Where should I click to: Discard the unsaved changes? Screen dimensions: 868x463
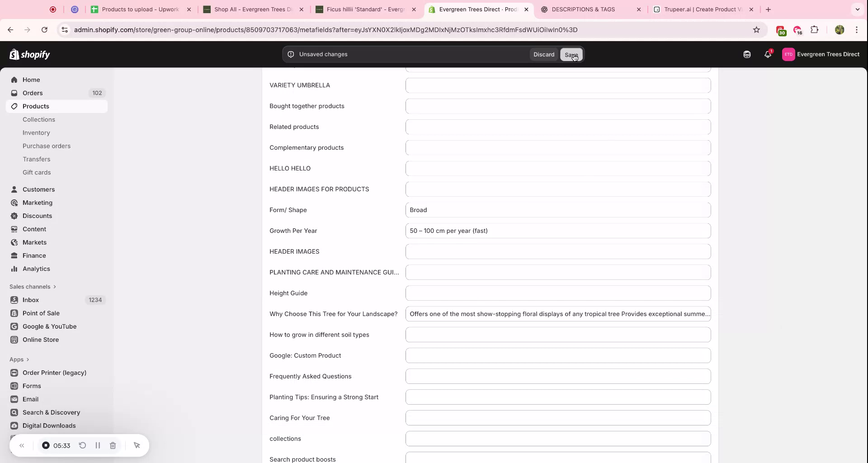point(543,54)
